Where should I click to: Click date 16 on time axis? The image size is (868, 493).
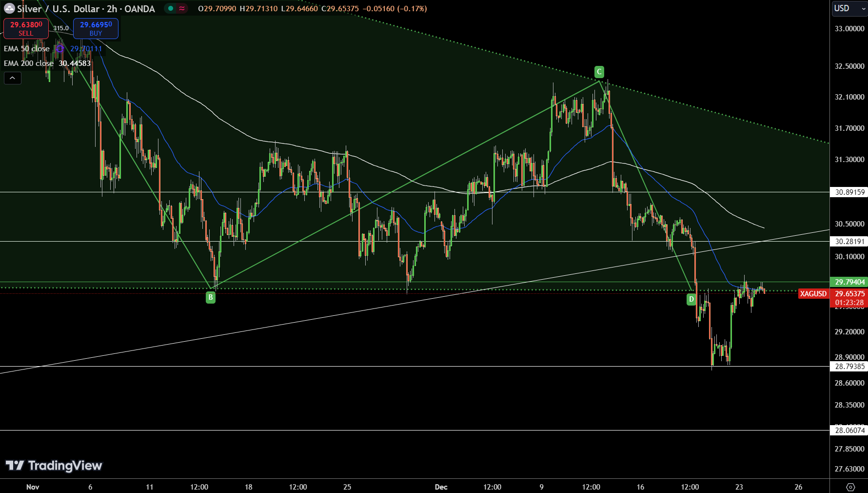641,487
